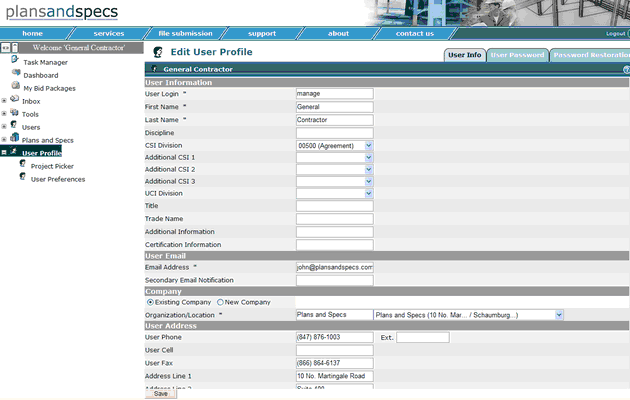Open the Task Manager icon in sidebar

tap(15, 59)
